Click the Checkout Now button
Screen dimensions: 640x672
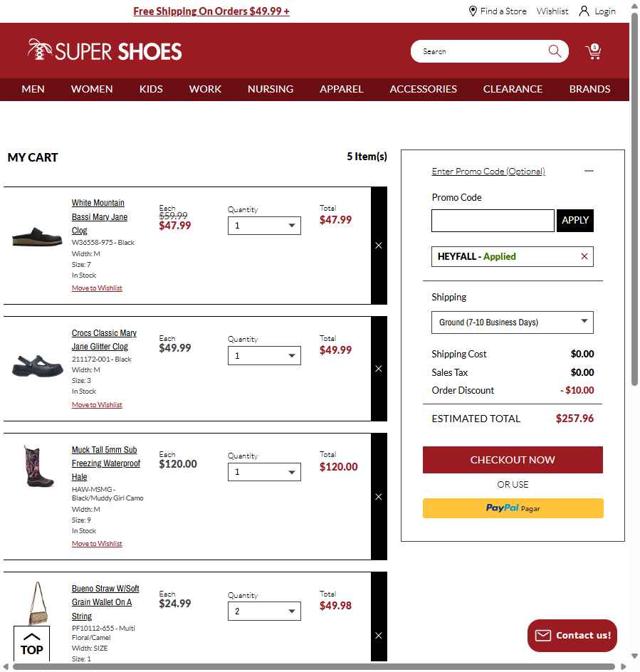click(x=512, y=460)
